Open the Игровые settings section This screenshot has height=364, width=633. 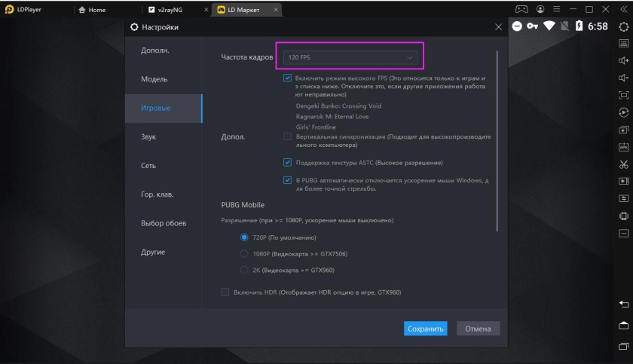point(164,109)
